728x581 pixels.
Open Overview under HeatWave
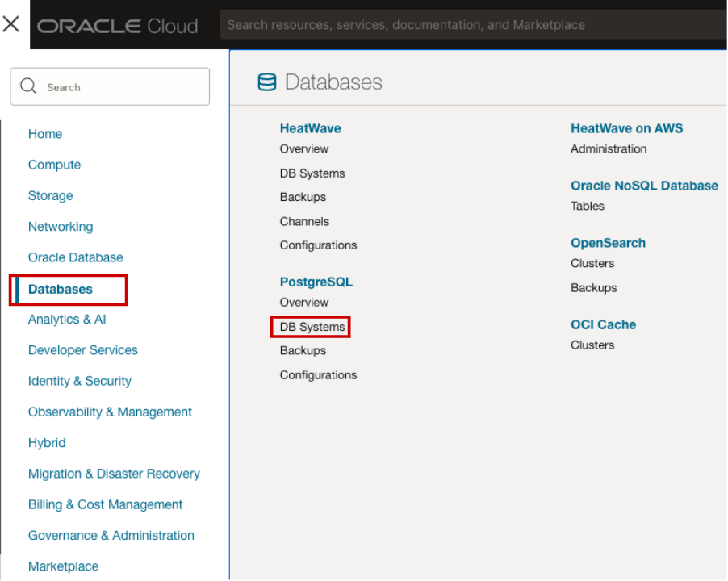point(304,149)
